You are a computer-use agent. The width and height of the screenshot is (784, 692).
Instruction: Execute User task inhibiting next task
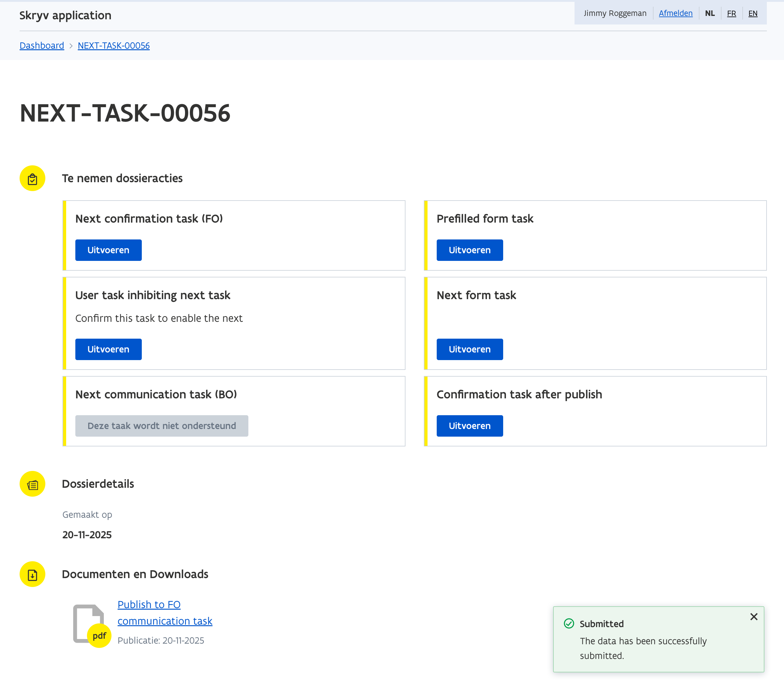click(x=108, y=349)
